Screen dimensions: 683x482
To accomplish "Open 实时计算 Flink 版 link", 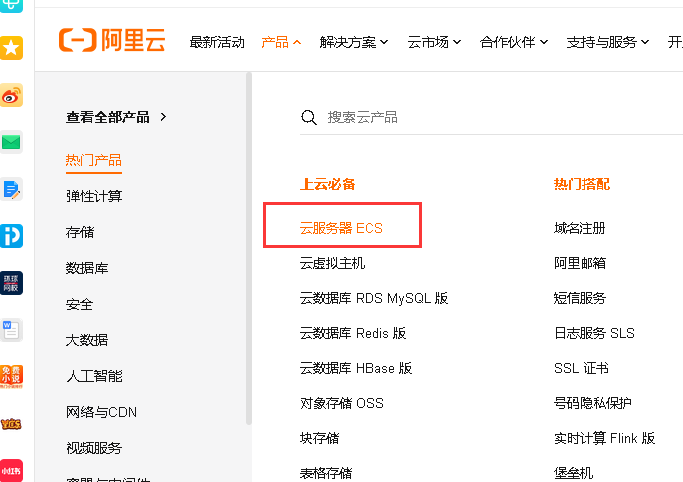I will pyautogui.click(x=605, y=438).
